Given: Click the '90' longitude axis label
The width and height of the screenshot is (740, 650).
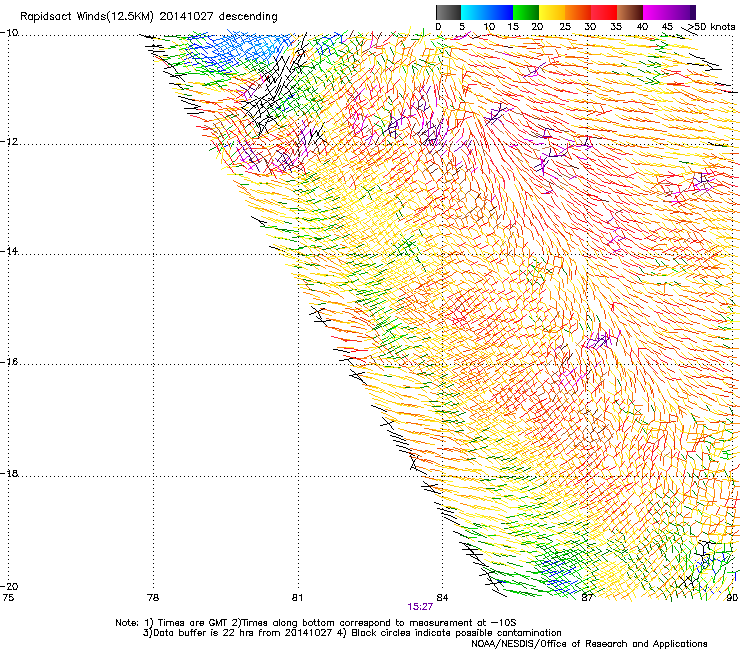Looking at the screenshot, I should [x=732, y=598].
